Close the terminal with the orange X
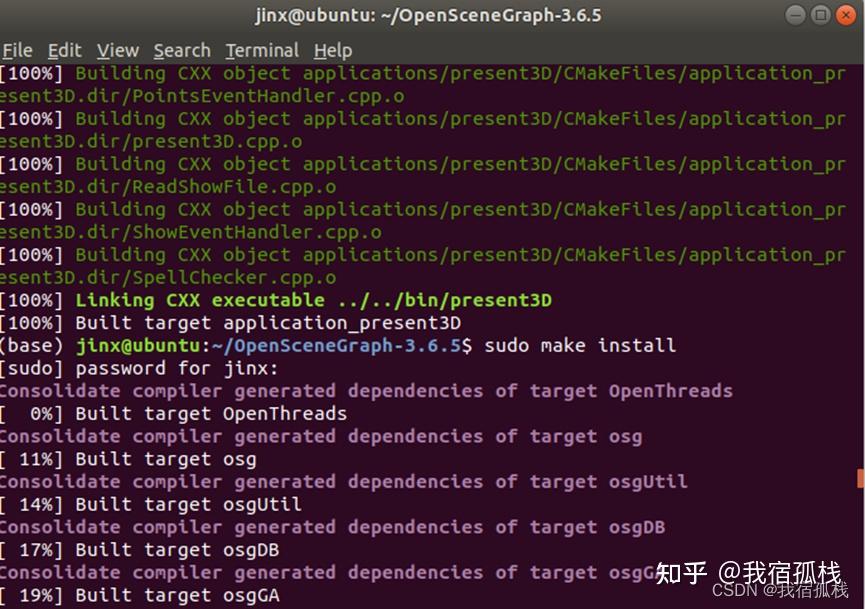 pyautogui.click(x=846, y=15)
